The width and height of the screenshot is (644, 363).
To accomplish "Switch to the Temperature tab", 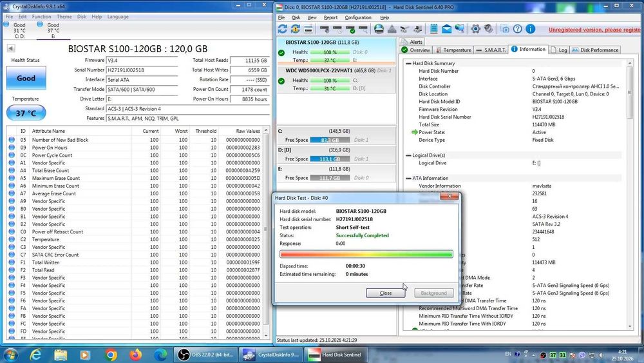I will (x=453, y=50).
